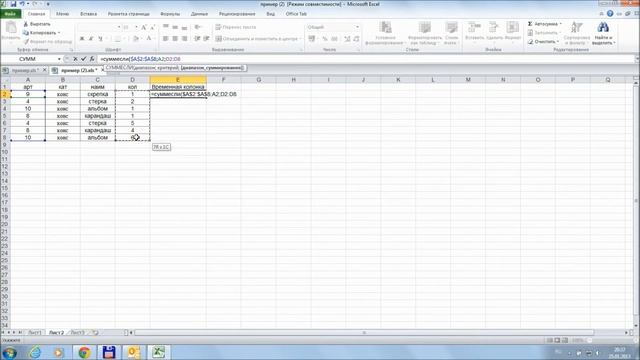Click Delete cells (Удалить) button

pyautogui.click(x=494, y=32)
